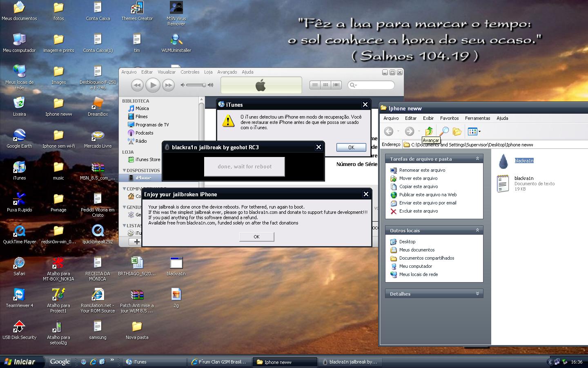
Task: Click the taskbar clock showing 16:36
Action: point(577,362)
